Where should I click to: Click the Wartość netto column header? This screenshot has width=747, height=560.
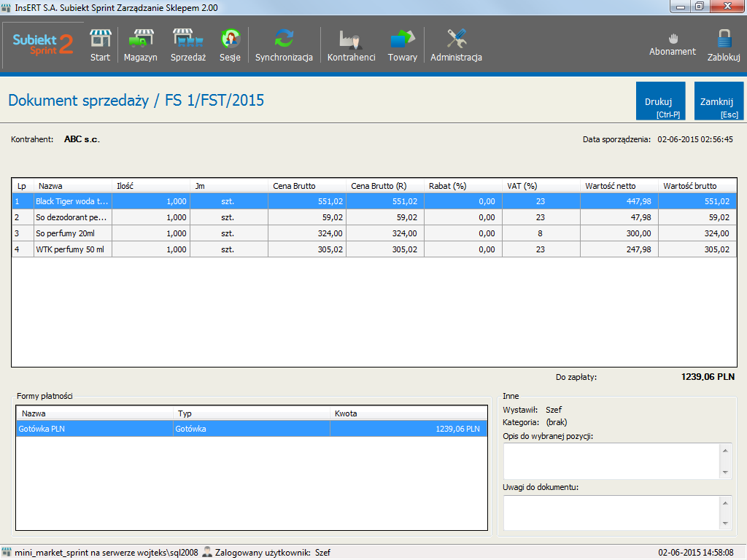(620, 186)
